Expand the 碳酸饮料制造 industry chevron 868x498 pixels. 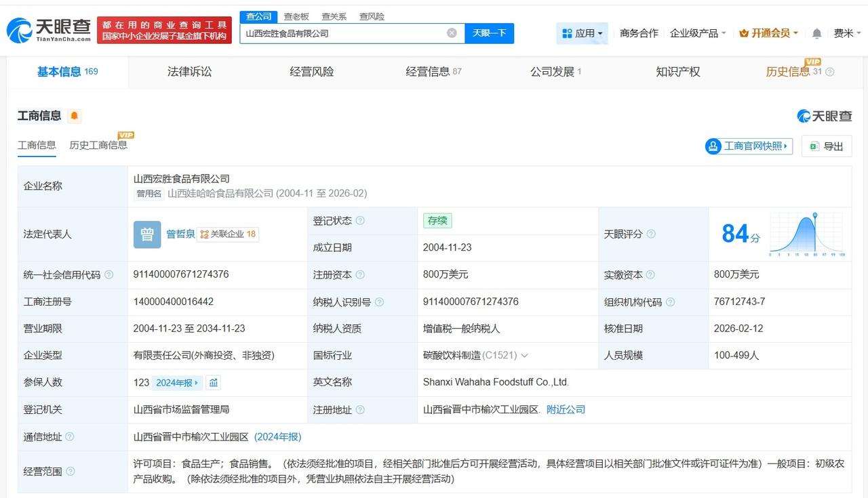pos(524,356)
